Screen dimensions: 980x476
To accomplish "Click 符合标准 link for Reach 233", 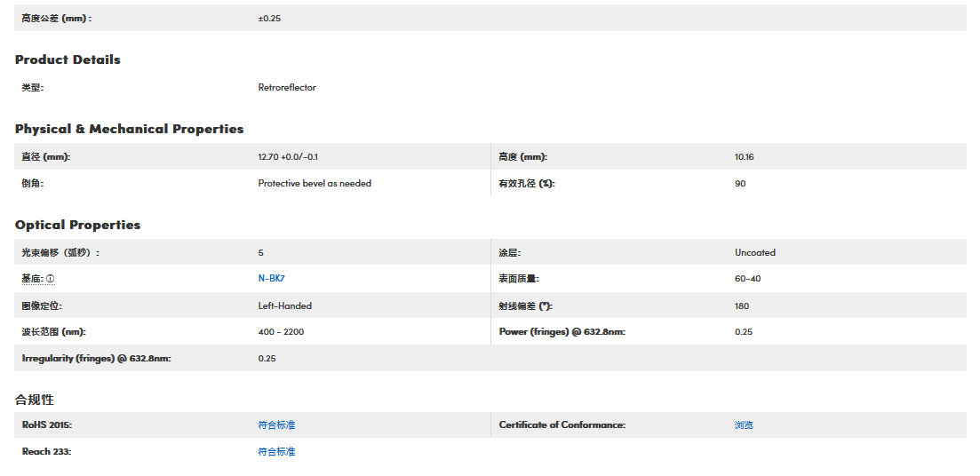I will click(276, 452).
